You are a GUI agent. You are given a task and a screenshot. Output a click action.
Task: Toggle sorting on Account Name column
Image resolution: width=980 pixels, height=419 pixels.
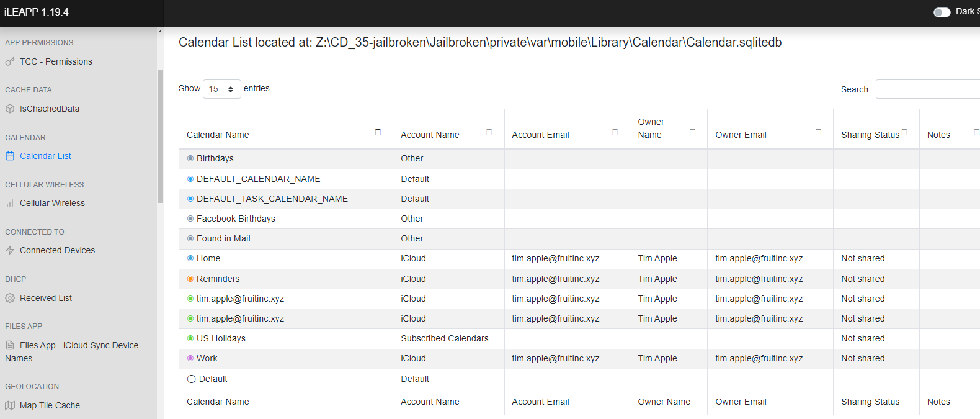pos(489,132)
